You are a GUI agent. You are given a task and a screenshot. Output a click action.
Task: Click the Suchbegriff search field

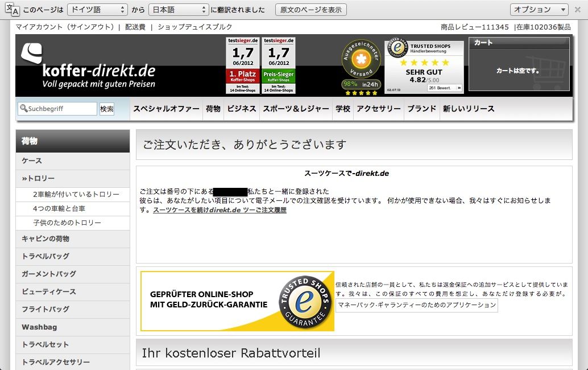click(x=57, y=109)
